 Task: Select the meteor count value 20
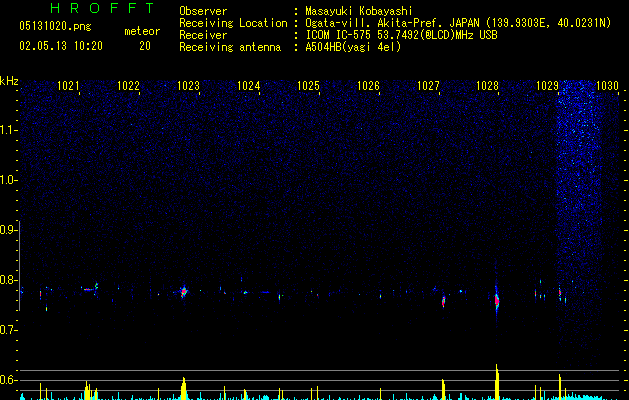[145, 46]
